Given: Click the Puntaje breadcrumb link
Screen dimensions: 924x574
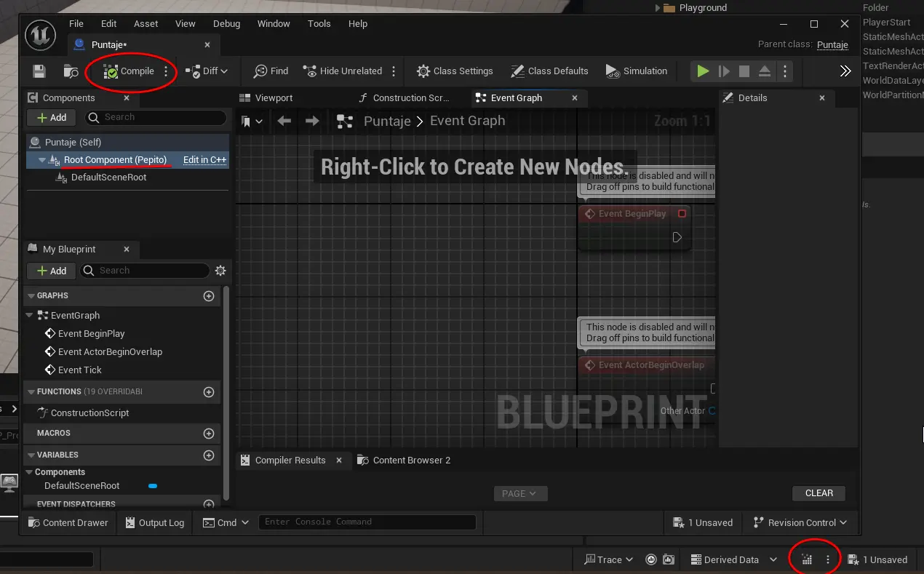Looking at the screenshot, I should coord(387,121).
